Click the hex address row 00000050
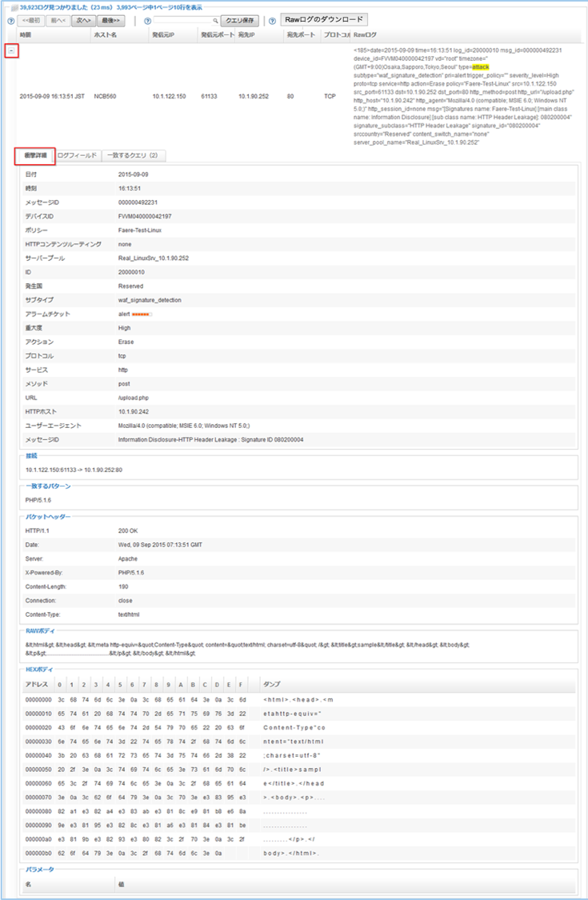 38,769
